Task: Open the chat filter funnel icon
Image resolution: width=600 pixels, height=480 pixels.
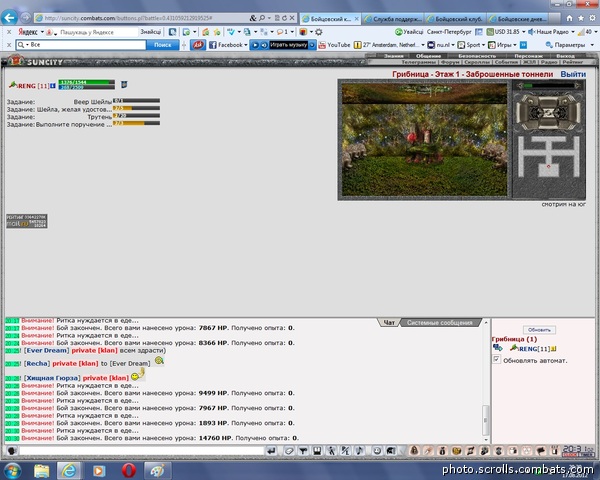Action: click(x=303, y=451)
